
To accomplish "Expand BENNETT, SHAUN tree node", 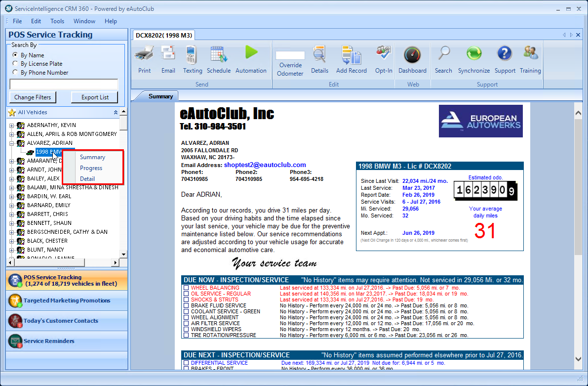I will [x=12, y=223].
